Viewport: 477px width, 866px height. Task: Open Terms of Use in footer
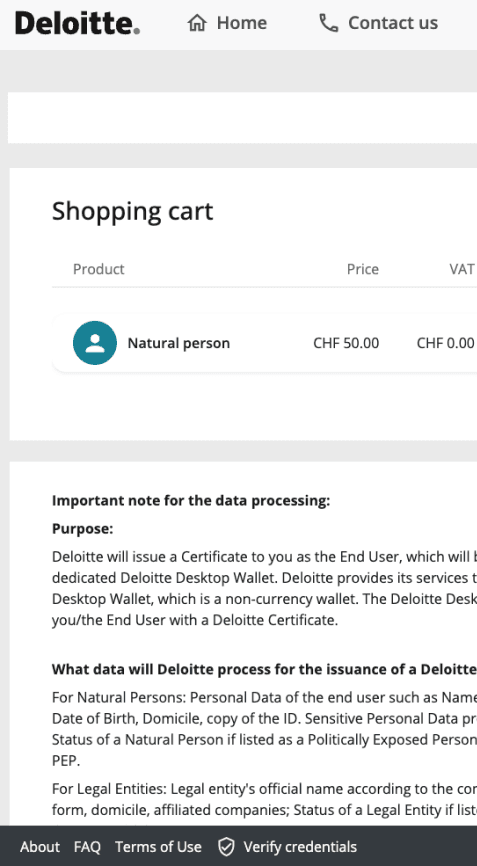pyautogui.click(x=158, y=847)
